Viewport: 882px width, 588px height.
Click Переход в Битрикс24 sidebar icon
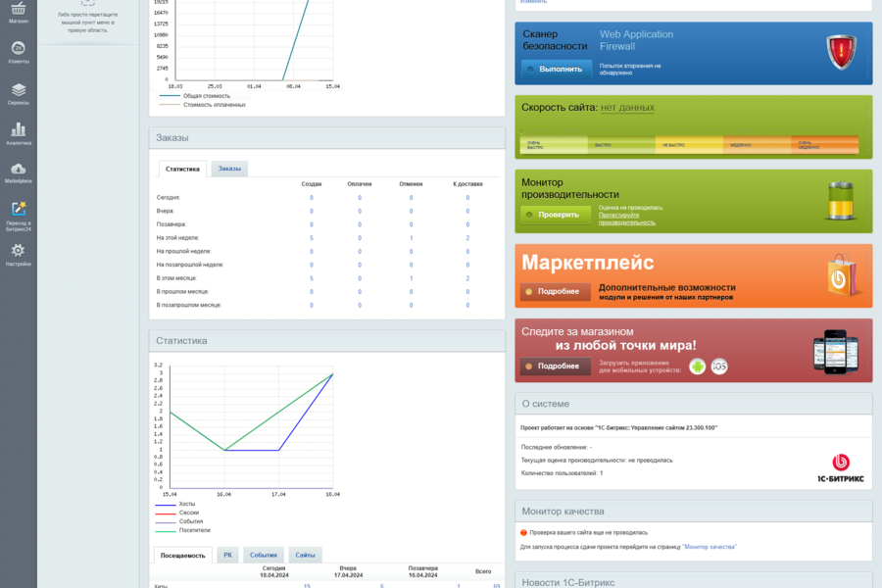tap(18, 216)
